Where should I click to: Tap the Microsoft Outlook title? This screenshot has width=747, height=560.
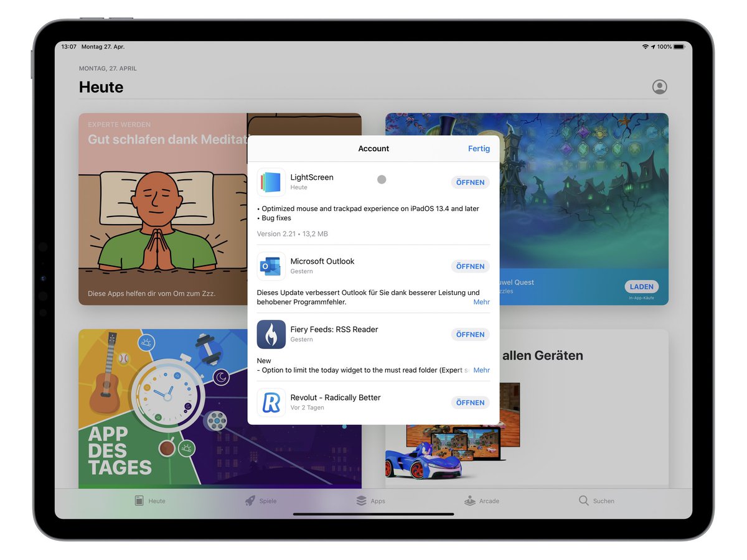pos(322,261)
